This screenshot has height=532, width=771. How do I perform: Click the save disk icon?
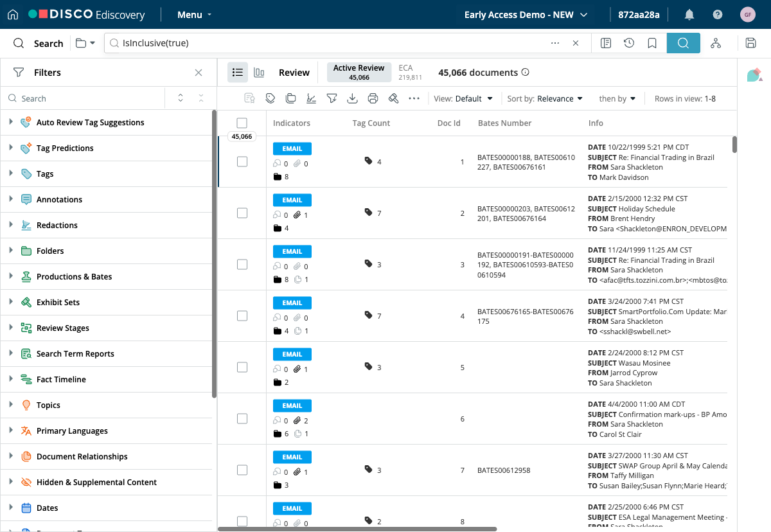pyautogui.click(x=750, y=43)
